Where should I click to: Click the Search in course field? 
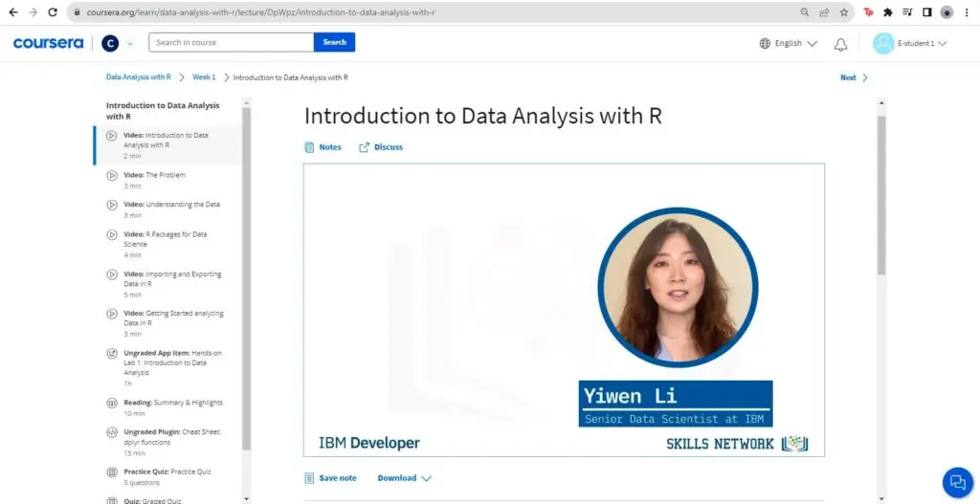point(232,42)
